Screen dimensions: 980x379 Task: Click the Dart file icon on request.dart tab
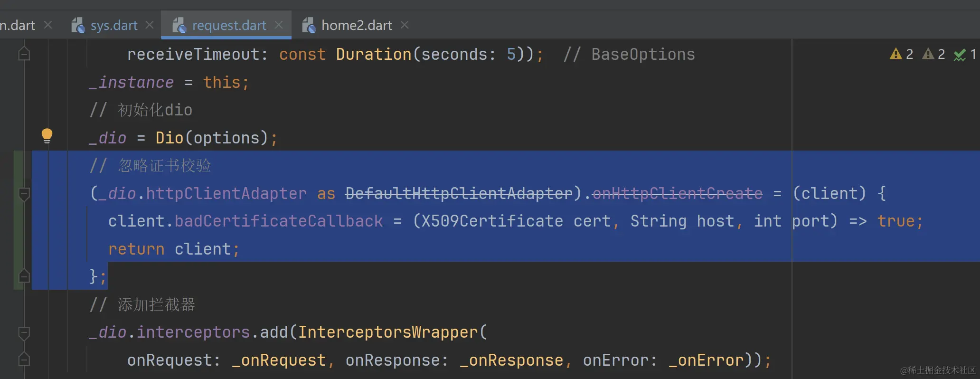pos(179,25)
